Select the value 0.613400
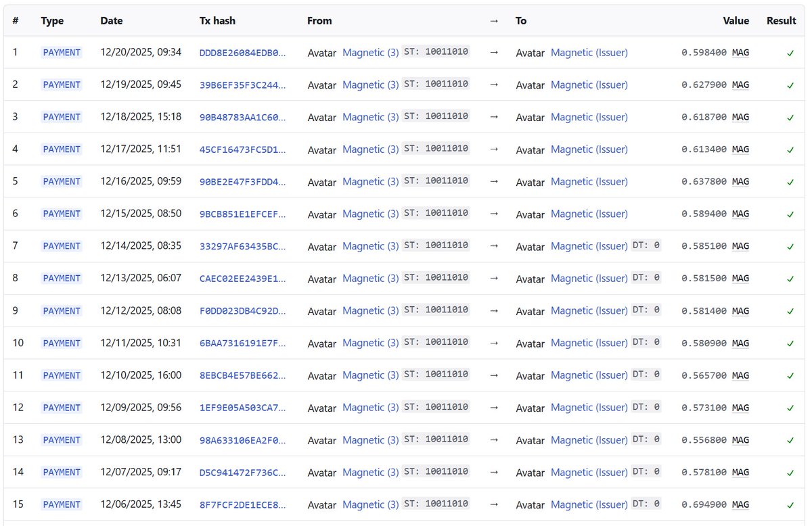This screenshot has height=526, width=812. tap(704, 149)
